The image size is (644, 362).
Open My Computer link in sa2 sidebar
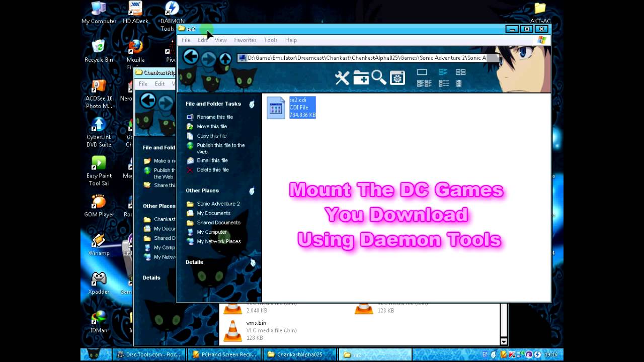click(x=212, y=232)
